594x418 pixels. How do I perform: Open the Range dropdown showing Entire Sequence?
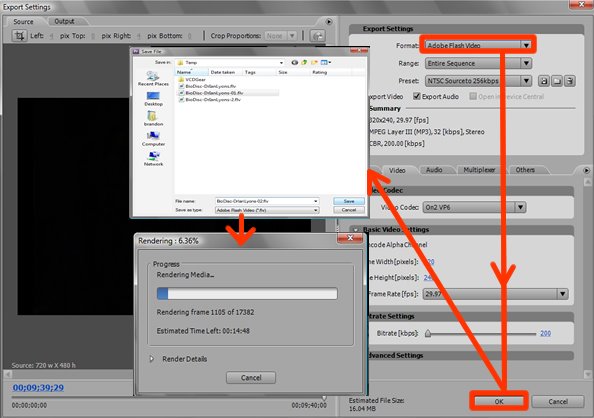(478, 63)
